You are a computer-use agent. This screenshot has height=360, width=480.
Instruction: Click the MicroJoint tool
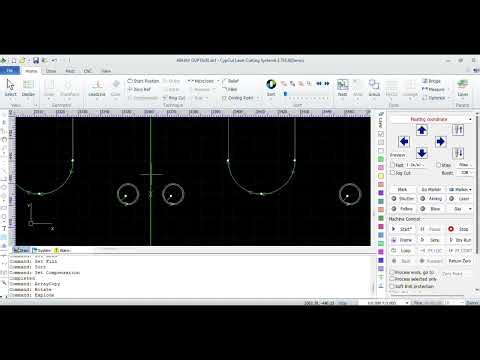tap(201, 81)
